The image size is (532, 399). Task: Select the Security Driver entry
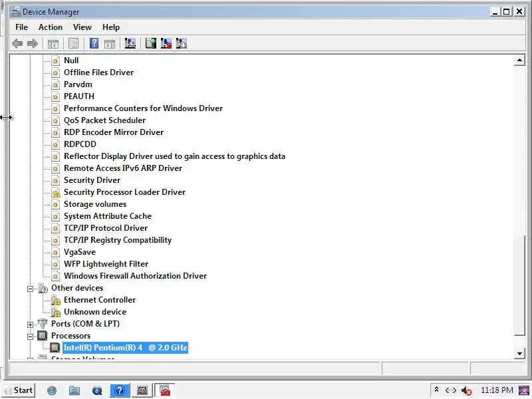click(92, 180)
